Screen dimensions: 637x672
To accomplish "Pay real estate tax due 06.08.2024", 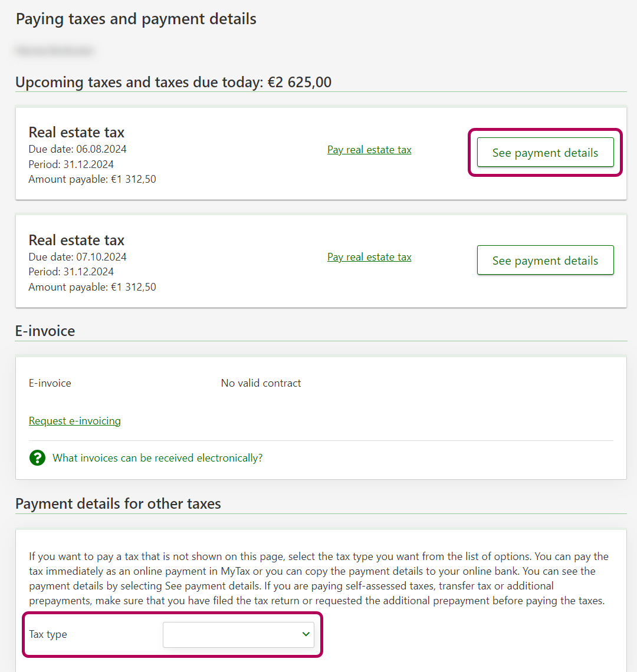I will tap(369, 150).
